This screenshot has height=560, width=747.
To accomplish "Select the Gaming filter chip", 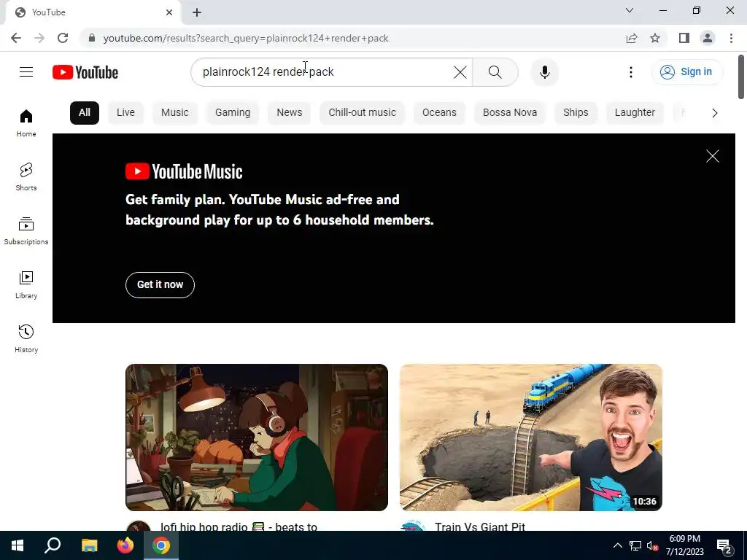I will pyautogui.click(x=233, y=113).
